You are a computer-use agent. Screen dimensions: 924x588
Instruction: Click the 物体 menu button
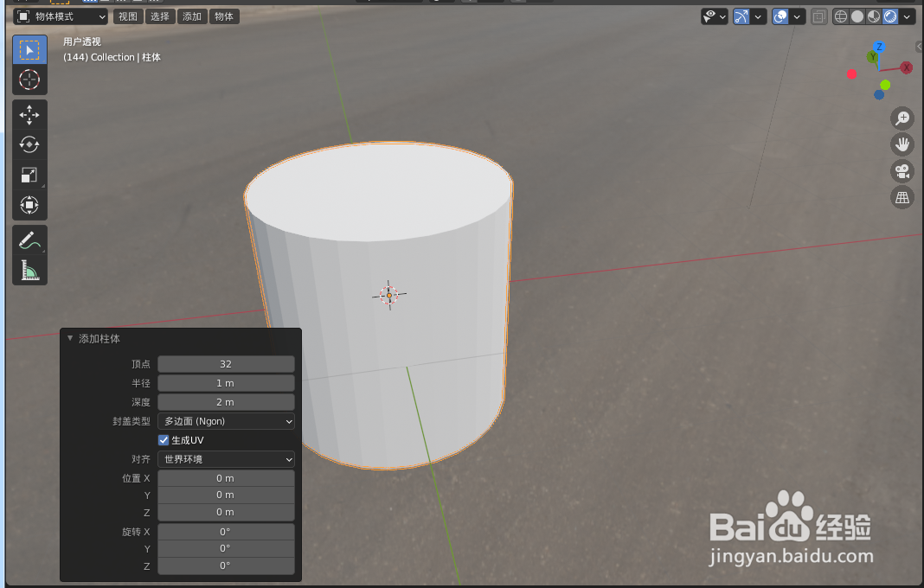coord(224,16)
